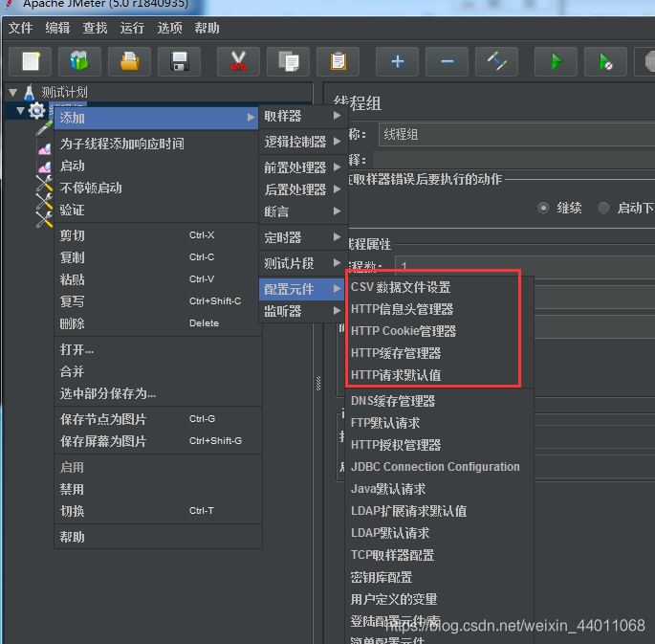The image size is (655, 644).
Task: Expand the 前置处理器 submenu
Action: pos(302,167)
